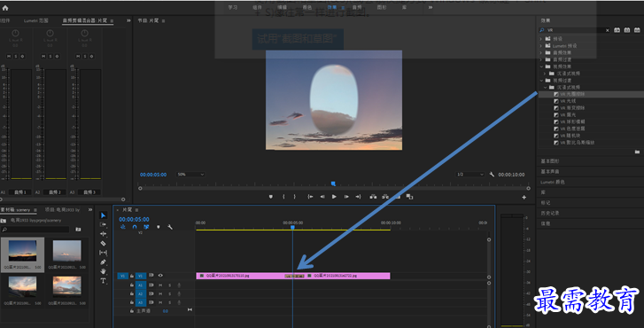Click the Extract button in program monitor
Screen dimensions: 644x328
(385, 197)
